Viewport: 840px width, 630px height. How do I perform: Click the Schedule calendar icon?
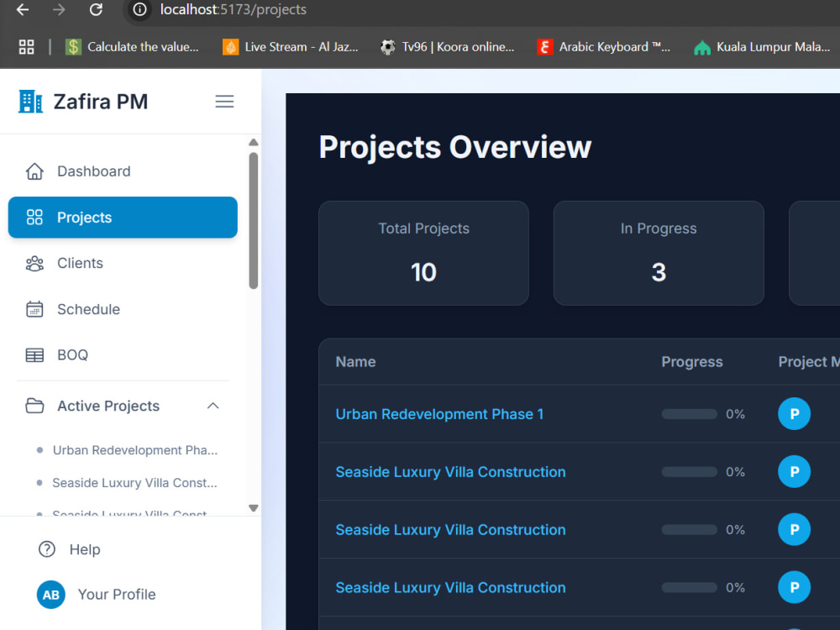point(34,310)
